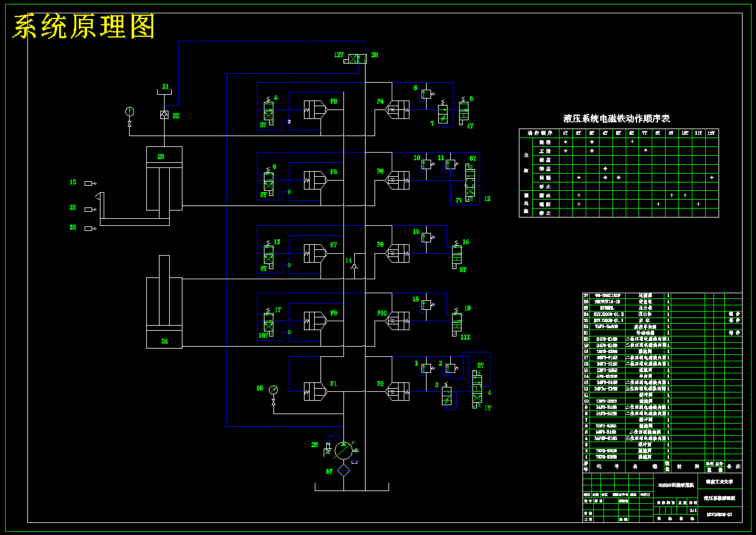Select solenoid valve symbol 17 with 10Y
Viewport: 756px width, 535px height.
(268, 321)
